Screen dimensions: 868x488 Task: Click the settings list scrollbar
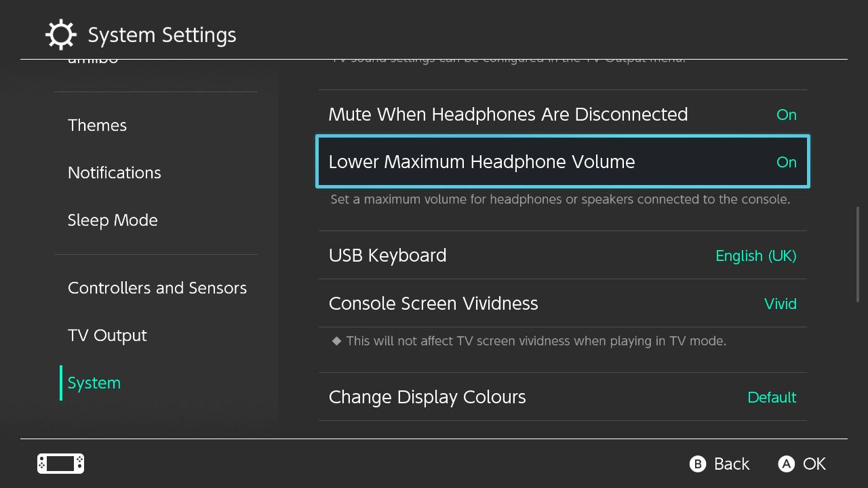point(858,254)
